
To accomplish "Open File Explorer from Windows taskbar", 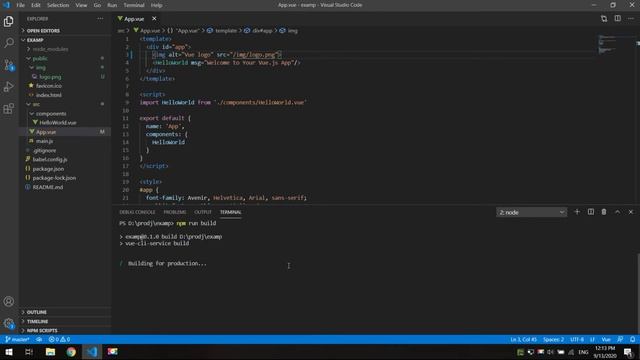I will [50, 352].
